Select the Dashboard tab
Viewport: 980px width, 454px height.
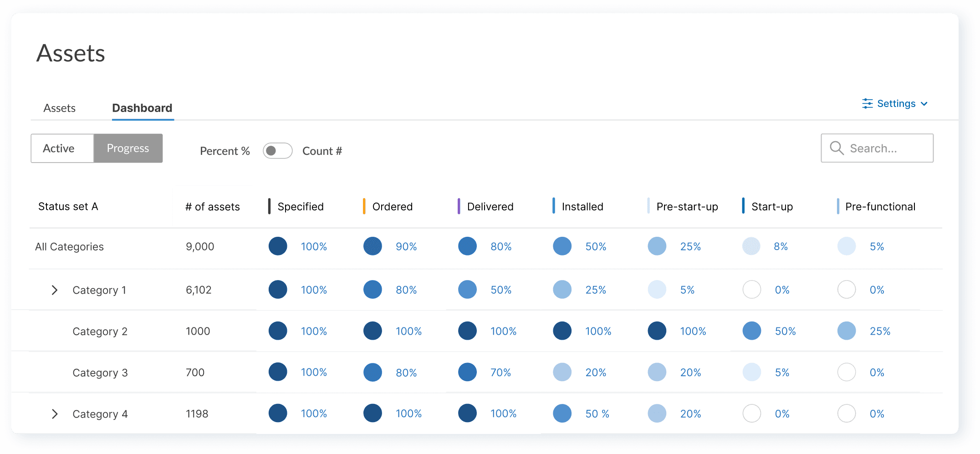coord(143,108)
